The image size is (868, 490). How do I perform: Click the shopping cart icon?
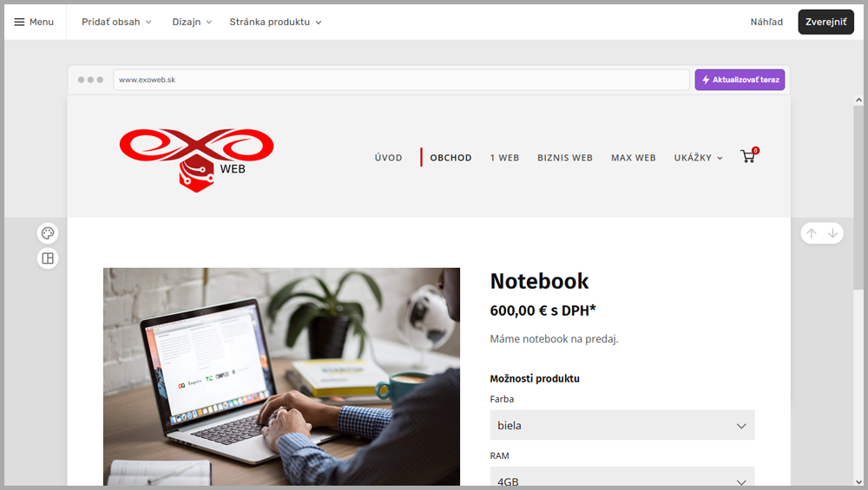click(747, 157)
